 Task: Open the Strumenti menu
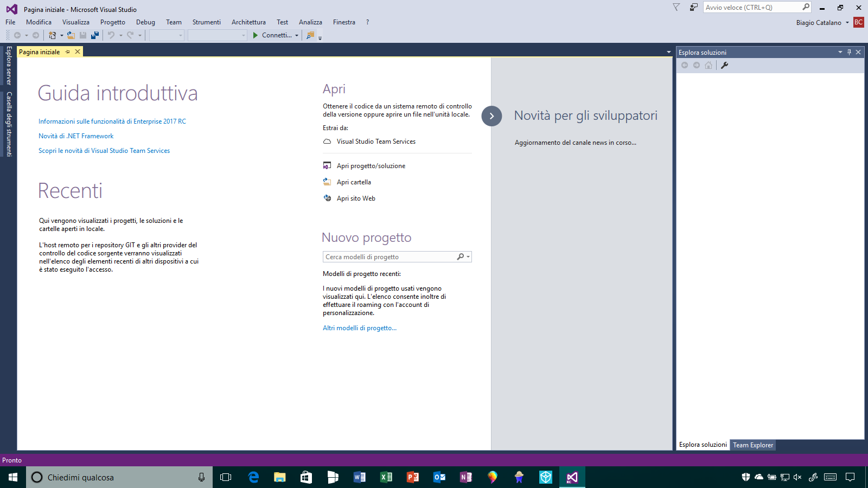206,22
